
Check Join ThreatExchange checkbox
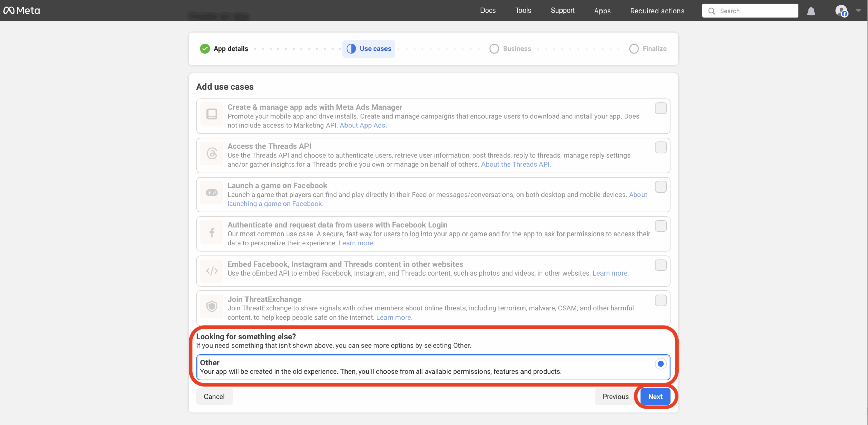click(x=660, y=300)
